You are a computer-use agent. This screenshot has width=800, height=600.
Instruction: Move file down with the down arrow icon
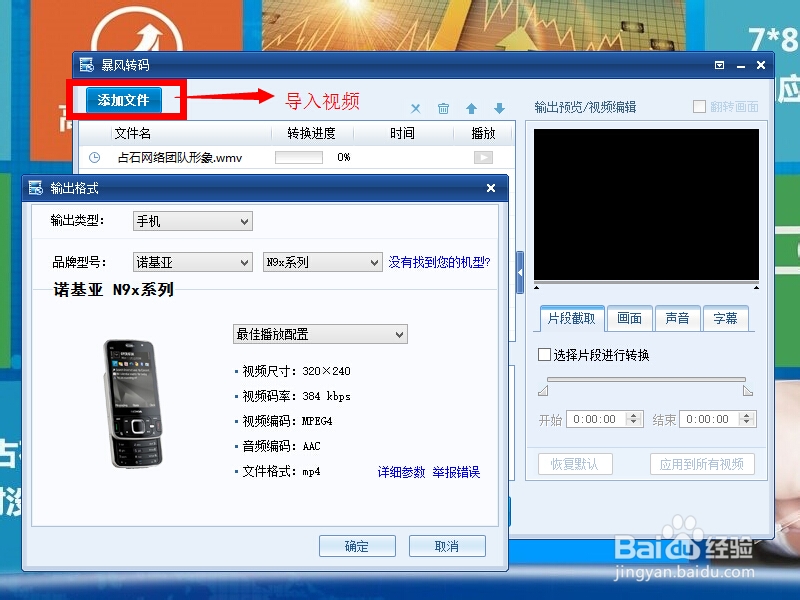click(499, 108)
